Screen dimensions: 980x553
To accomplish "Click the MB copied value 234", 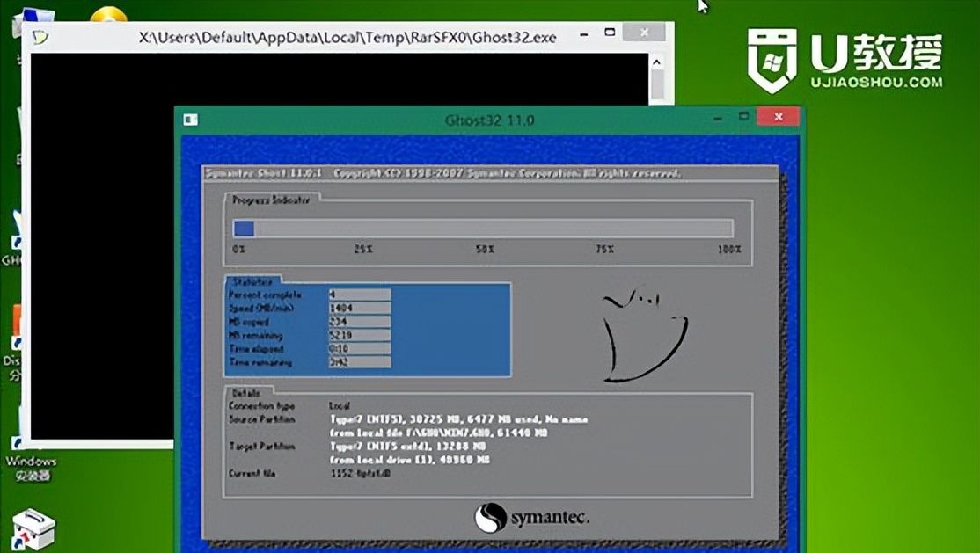I will pyautogui.click(x=360, y=322).
